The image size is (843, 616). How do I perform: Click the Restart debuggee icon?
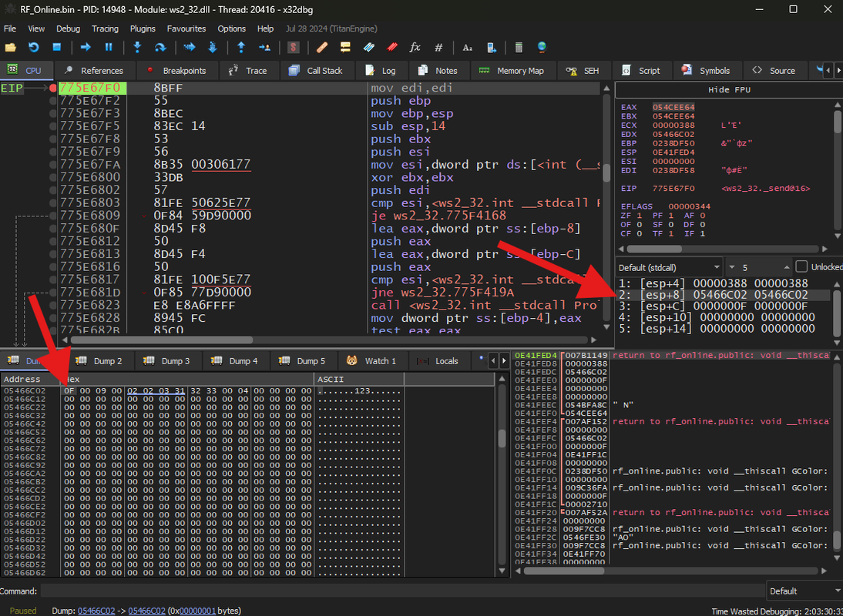click(33, 47)
